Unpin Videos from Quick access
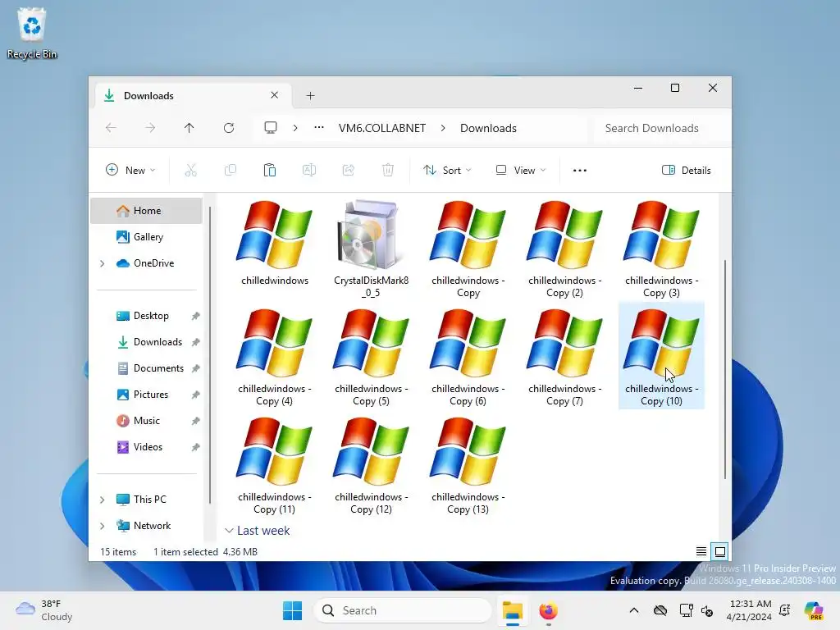Image resolution: width=840 pixels, height=630 pixels. 195,447
